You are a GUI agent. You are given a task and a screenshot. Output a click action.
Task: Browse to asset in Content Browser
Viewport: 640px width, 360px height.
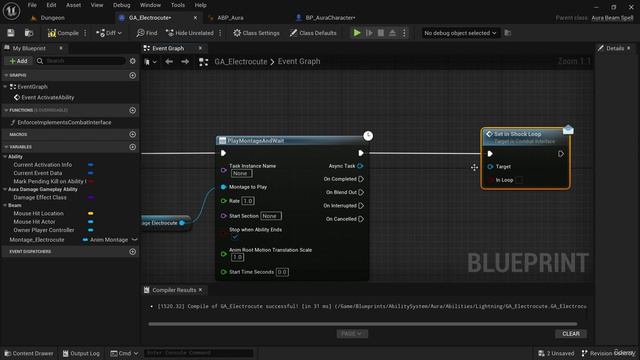(29, 33)
